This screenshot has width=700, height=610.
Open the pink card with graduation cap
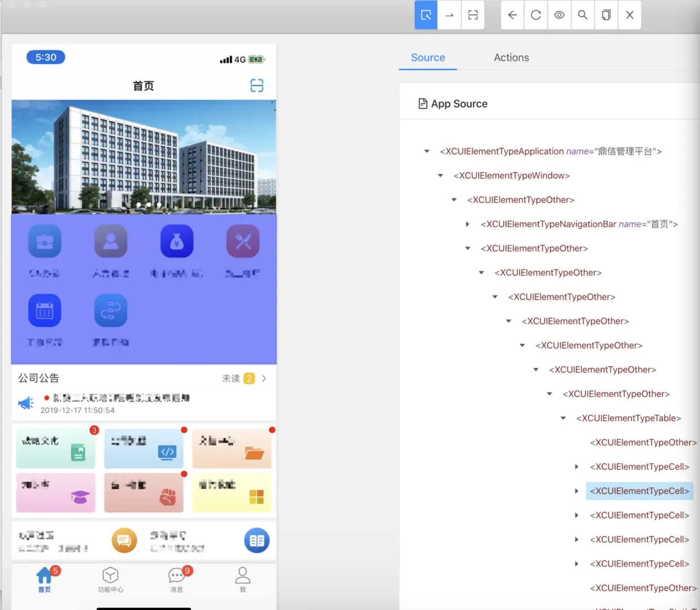point(56,493)
